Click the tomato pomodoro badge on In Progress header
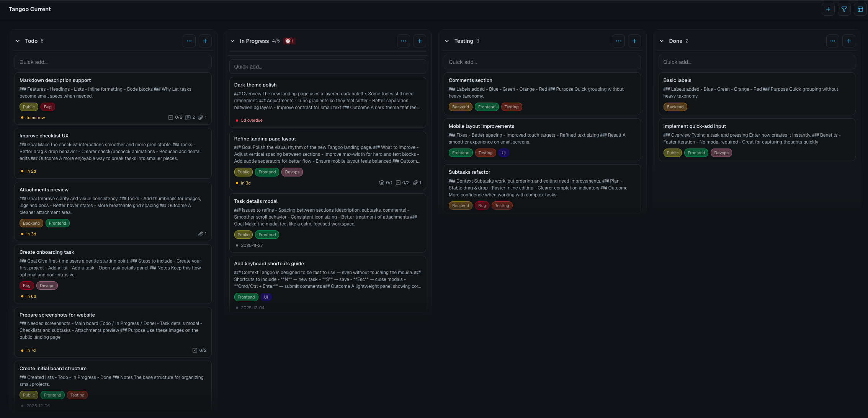Image resolution: width=868 pixels, height=418 pixels. [x=289, y=41]
